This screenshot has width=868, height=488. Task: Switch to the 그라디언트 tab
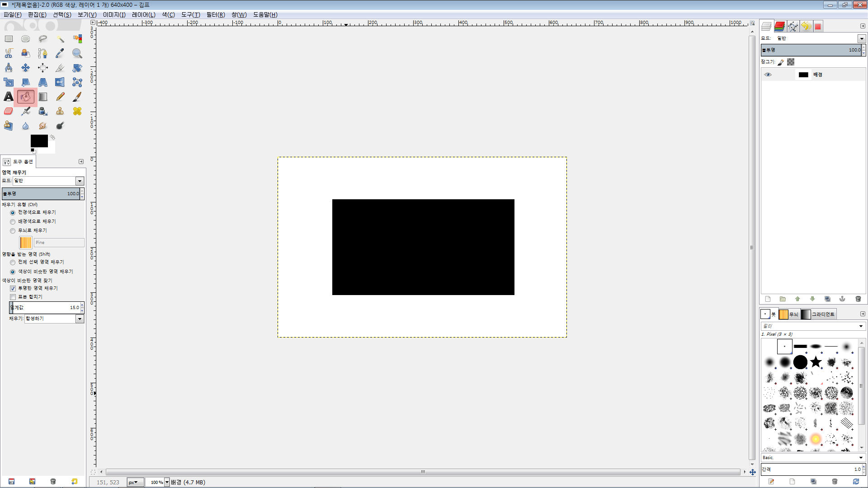pyautogui.click(x=818, y=314)
